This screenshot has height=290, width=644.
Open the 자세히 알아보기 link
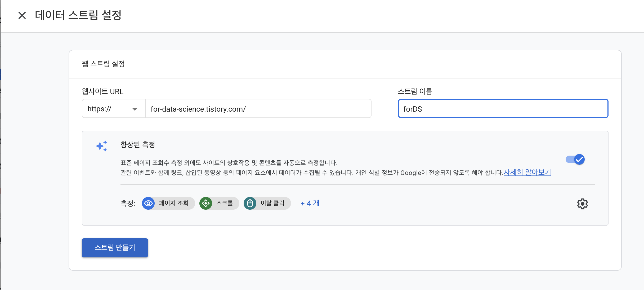(527, 172)
